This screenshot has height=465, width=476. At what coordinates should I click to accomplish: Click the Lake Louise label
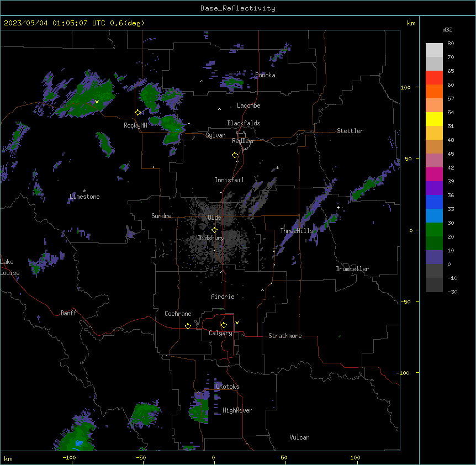pos(10,267)
